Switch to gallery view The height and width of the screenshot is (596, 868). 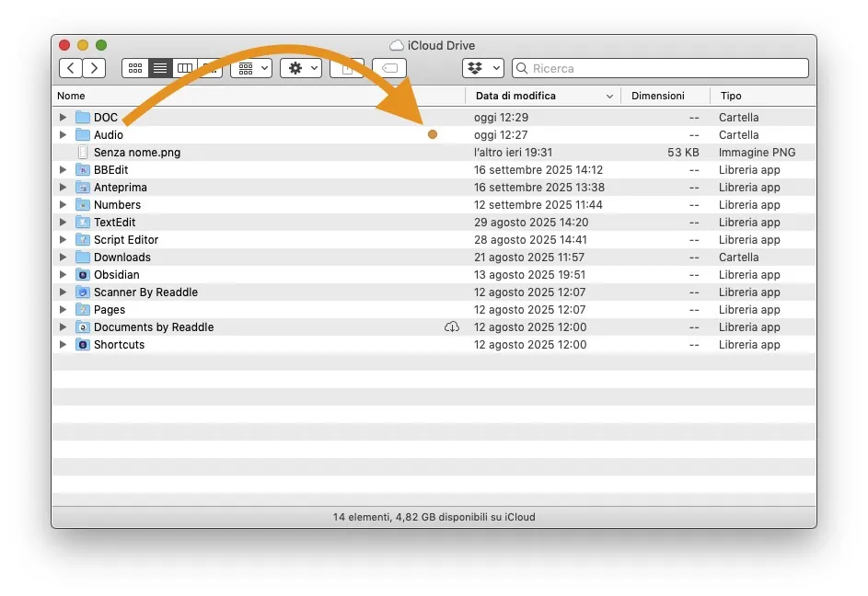[209, 68]
